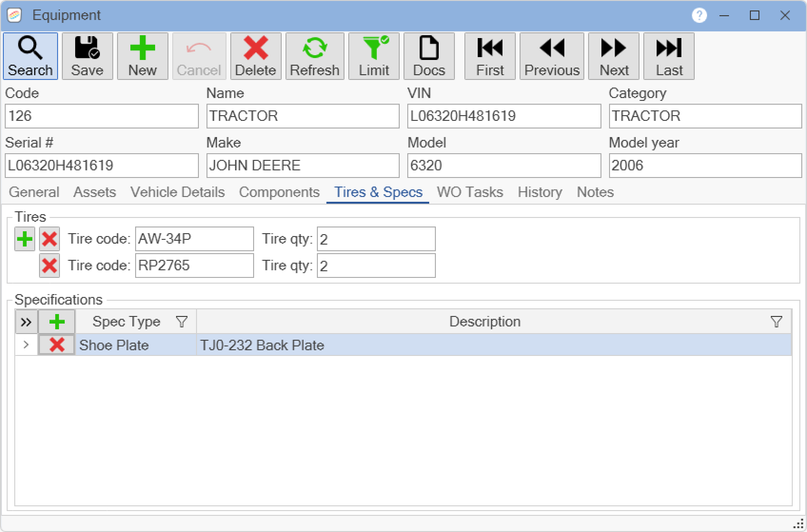Delete the current equipment record

(256, 56)
